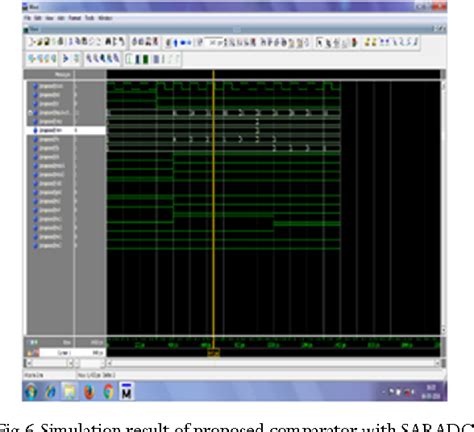
Task: Open the File menu
Action: (27, 18)
